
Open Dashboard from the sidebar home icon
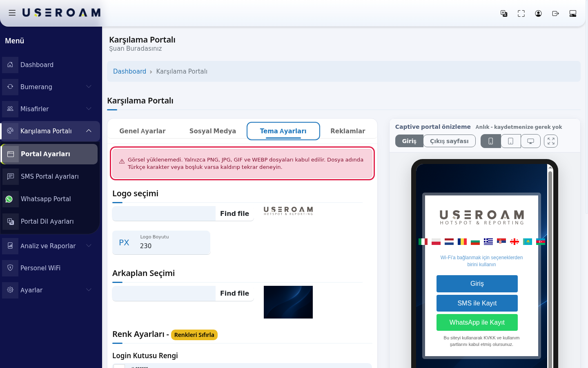click(x=10, y=65)
